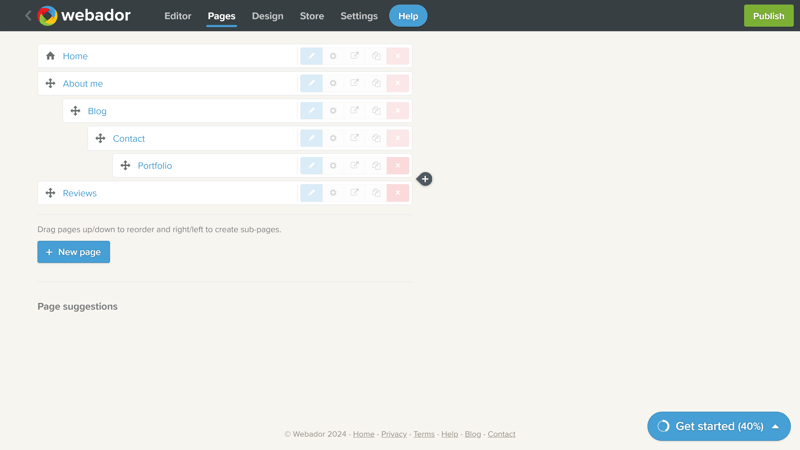Image resolution: width=800 pixels, height=450 pixels.
Task: Follow the footer Privacy link
Action: 394,434
